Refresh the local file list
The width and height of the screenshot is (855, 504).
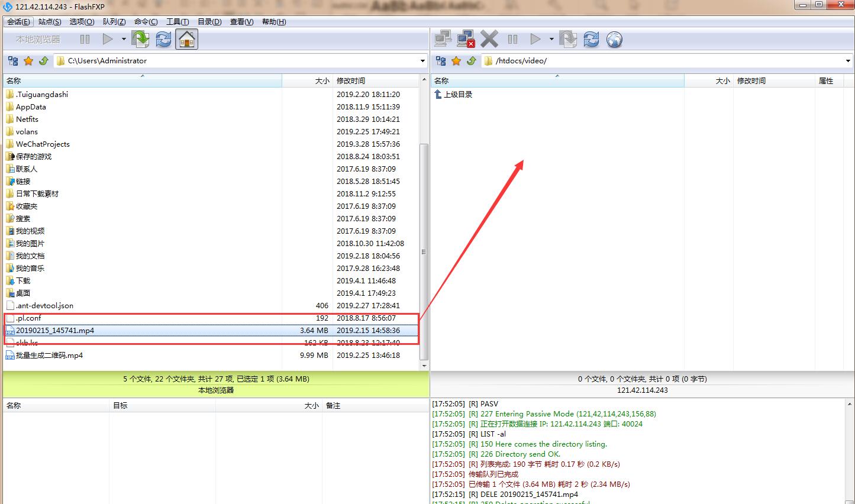click(163, 40)
